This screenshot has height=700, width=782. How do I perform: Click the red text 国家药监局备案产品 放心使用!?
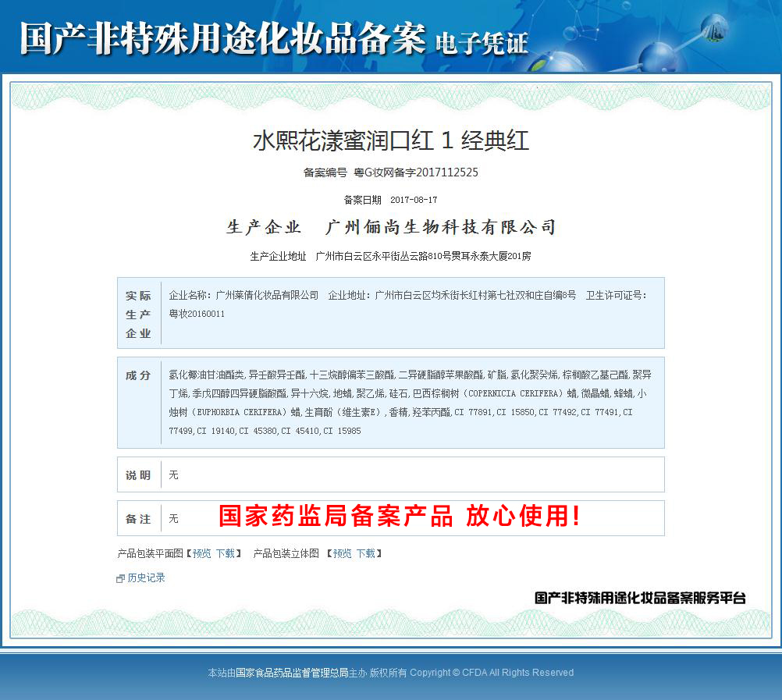[x=400, y=516]
